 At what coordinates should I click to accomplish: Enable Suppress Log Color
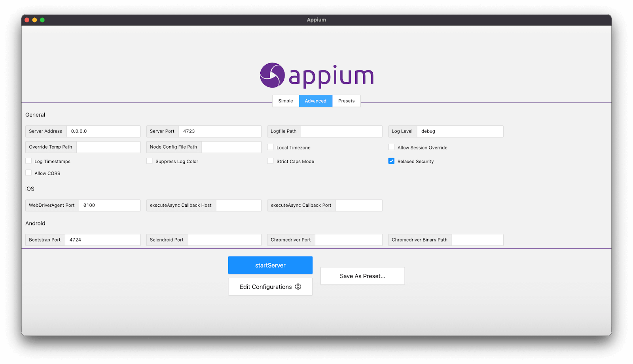coord(149,161)
